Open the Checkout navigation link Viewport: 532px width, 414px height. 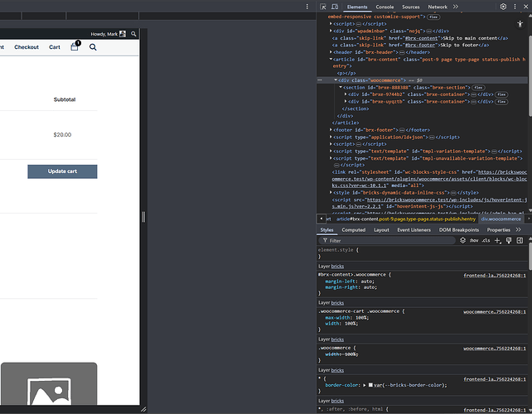[27, 47]
